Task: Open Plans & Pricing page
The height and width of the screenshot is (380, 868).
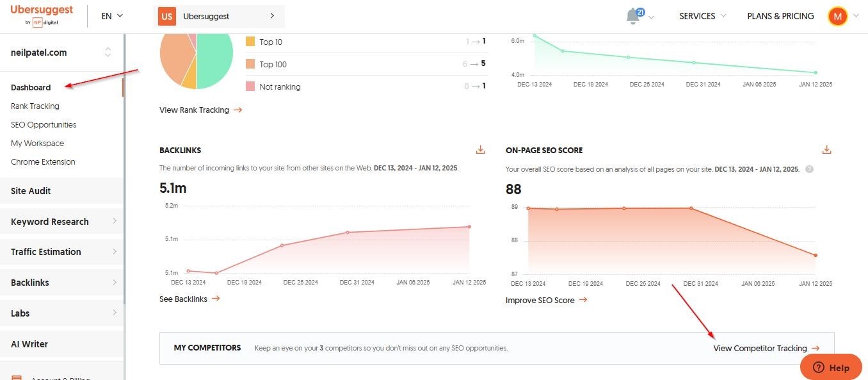Action: pos(780,16)
